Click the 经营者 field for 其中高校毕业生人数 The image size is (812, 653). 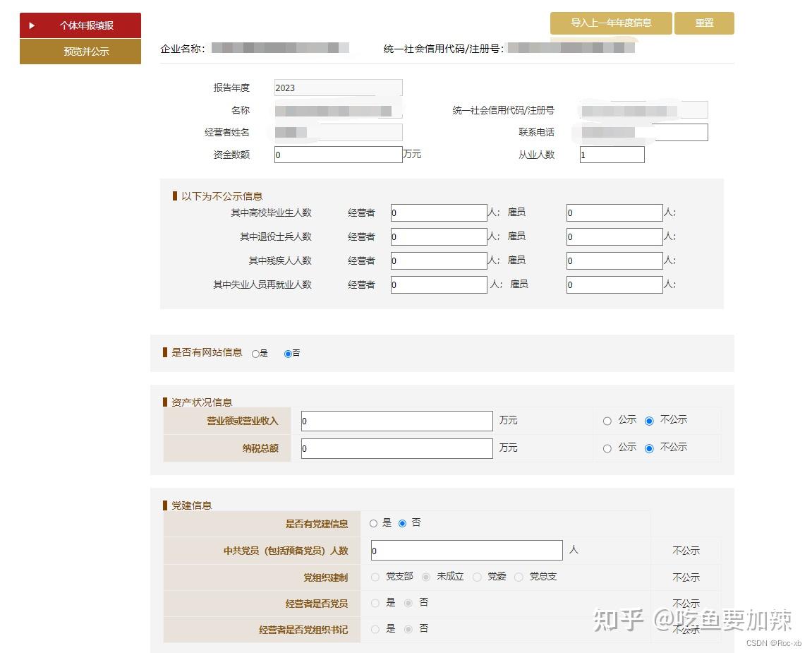pos(438,212)
